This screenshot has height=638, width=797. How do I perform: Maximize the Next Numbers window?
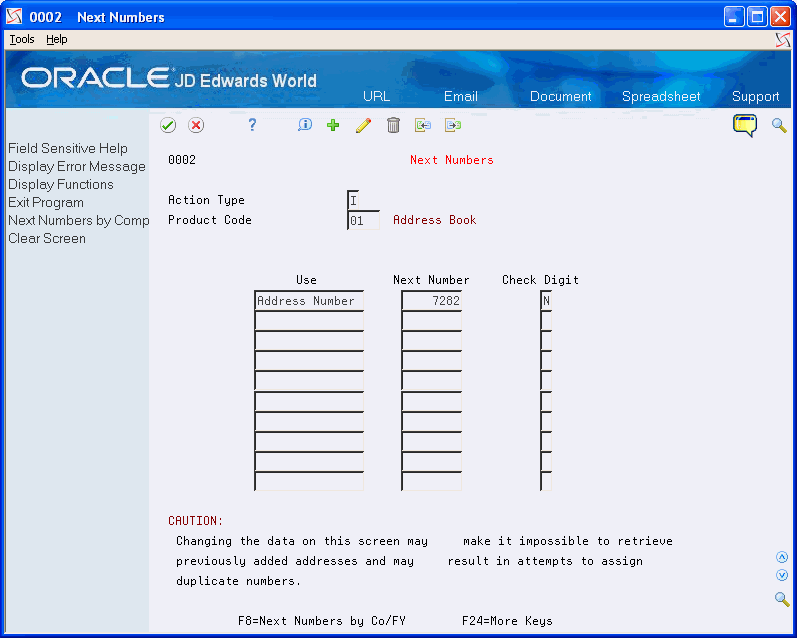pos(756,17)
